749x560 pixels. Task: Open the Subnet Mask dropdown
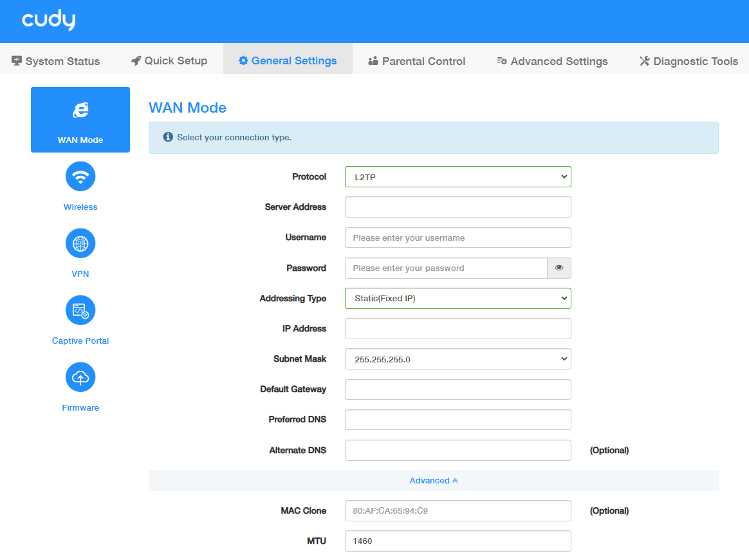click(458, 359)
